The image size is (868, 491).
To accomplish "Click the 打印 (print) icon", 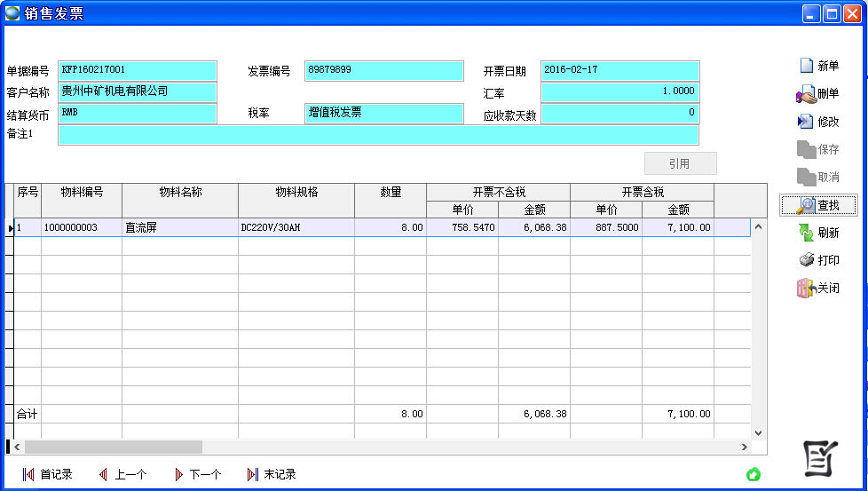I will (806, 260).
